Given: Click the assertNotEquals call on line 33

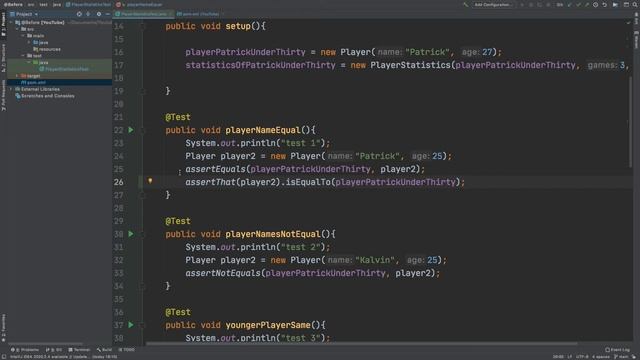Looking at the screenshot, I should pyautogui.click(x=222, y=273).
